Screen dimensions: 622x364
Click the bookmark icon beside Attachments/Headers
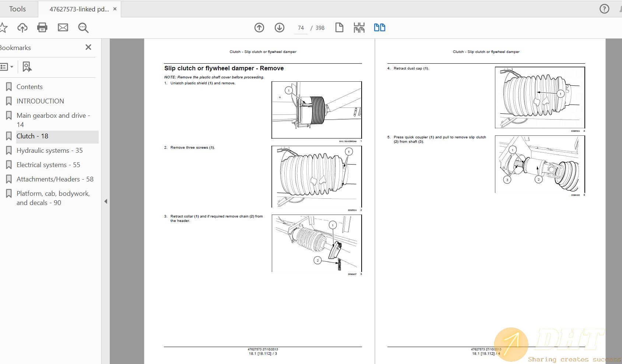[x=9, y=179]
